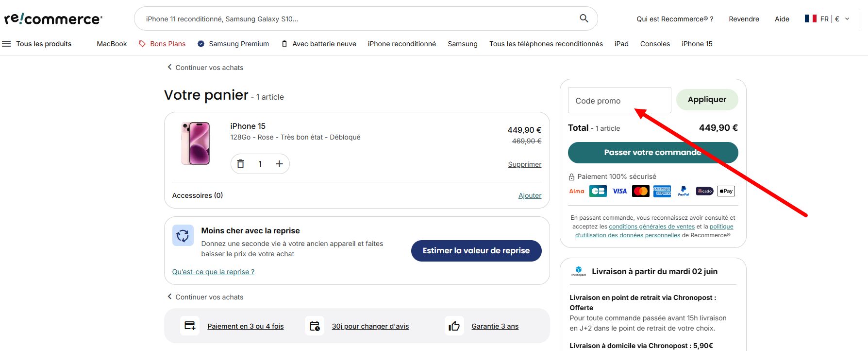
Task: Click 30j pour changer d'avis link
Action: point(370,326)
